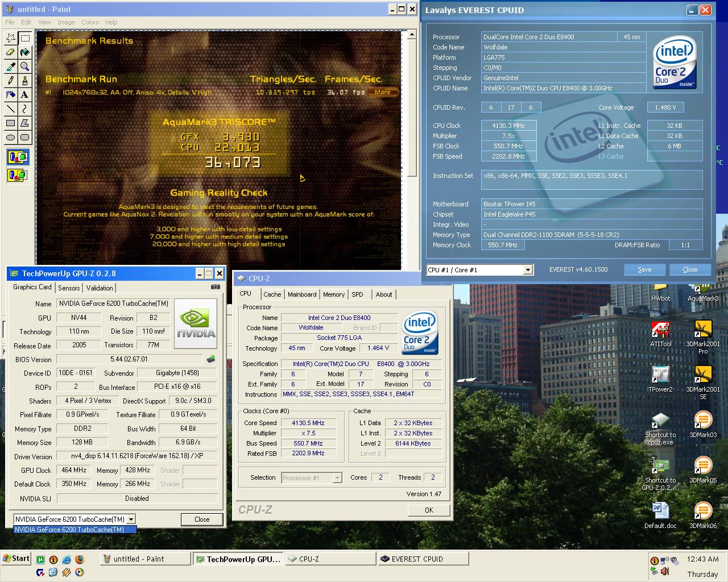Activate the Airbrush tool in Paint
This screenshot has height=582, width=728.
pos(11,95)
